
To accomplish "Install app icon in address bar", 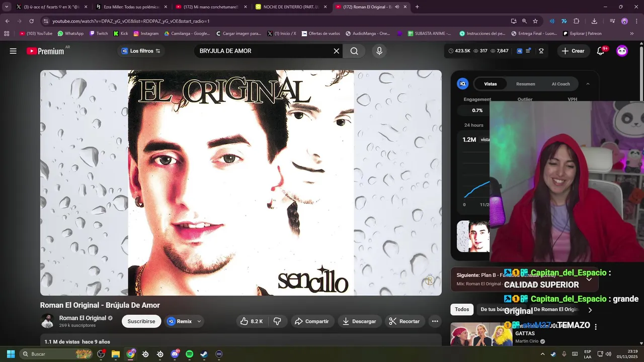I will [x=513, y=21].
